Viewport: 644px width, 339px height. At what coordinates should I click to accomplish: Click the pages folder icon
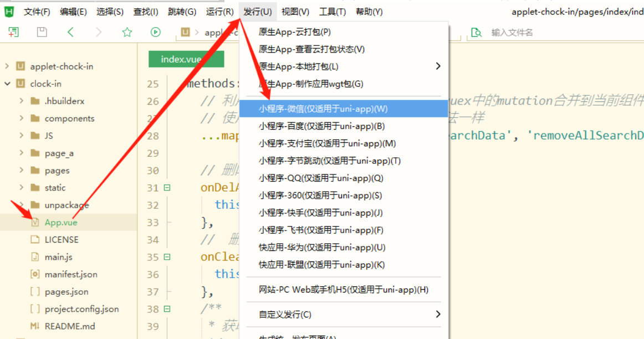pyautogui.click(x=35, y=170)
